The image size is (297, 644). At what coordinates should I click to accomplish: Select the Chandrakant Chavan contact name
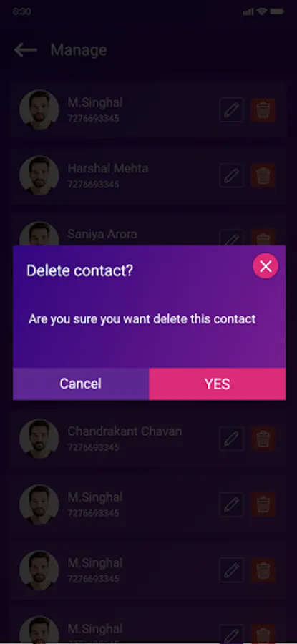[x=125, y=431]
